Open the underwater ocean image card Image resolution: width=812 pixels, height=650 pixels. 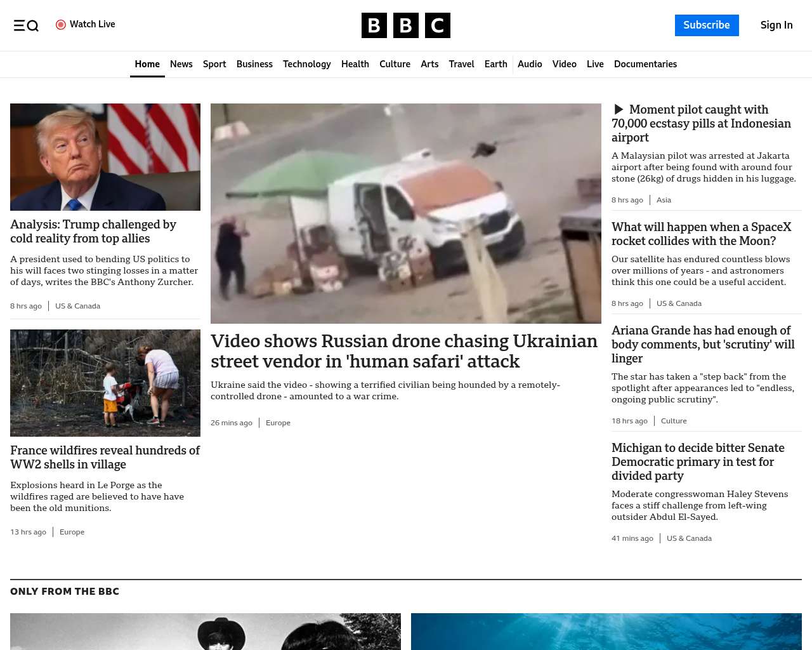click(x=606, y=632)
